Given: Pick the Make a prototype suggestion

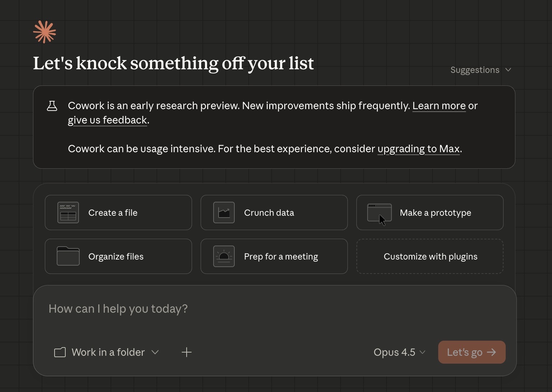Looking at the screenshot, I should (x=430, y=213).
